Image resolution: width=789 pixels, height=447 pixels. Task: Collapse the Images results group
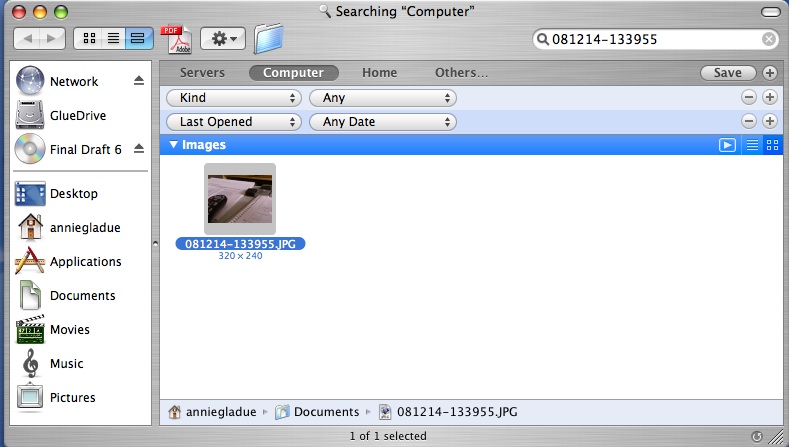coord(174,145)
